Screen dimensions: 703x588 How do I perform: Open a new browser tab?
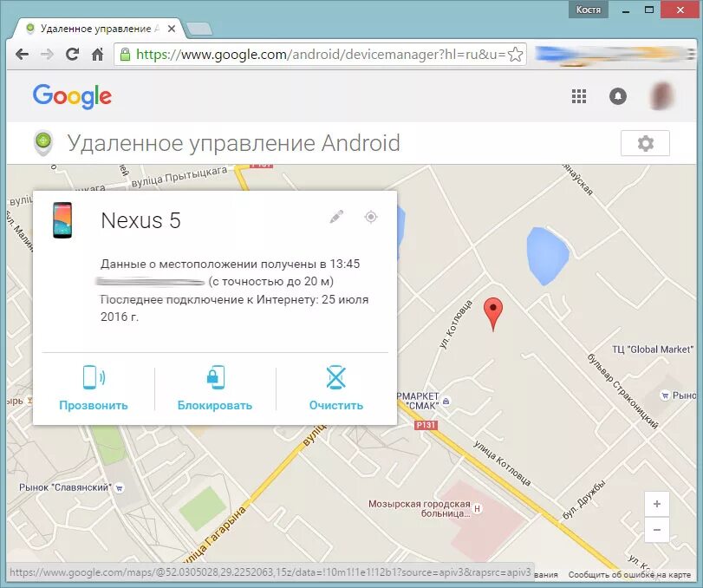[199, 29]
